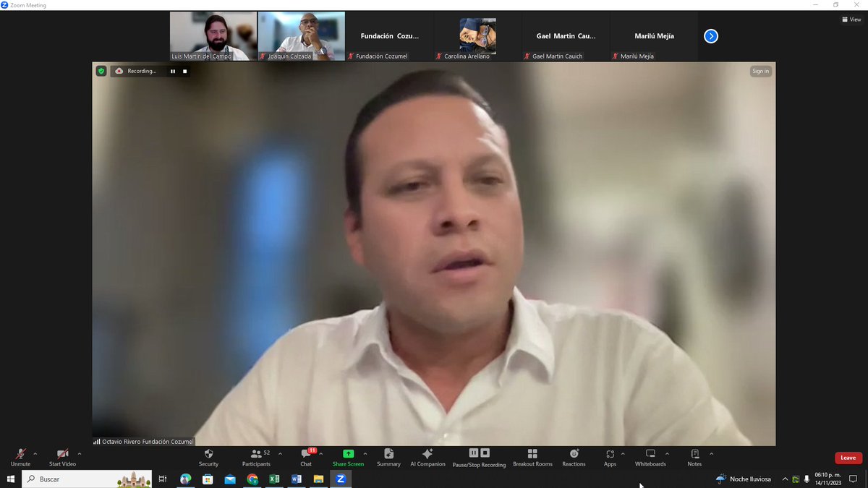Open the Chat panel

coord(307,458)
